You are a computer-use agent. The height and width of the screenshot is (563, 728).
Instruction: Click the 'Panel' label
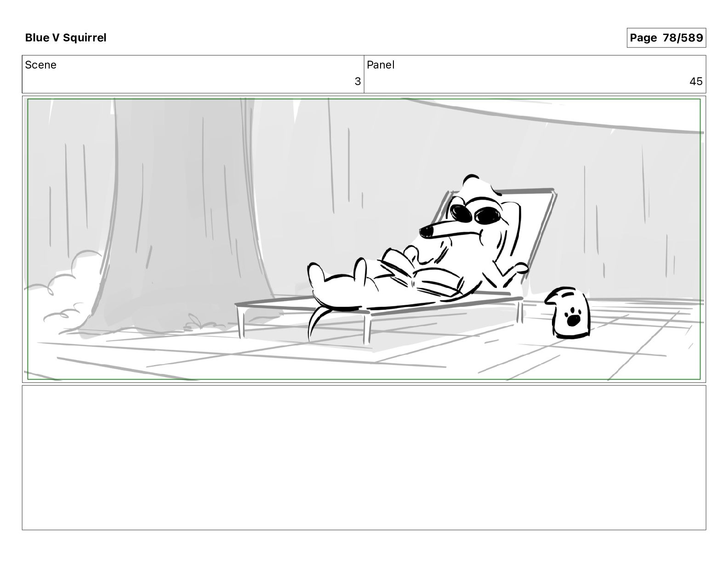pos(381,65)
